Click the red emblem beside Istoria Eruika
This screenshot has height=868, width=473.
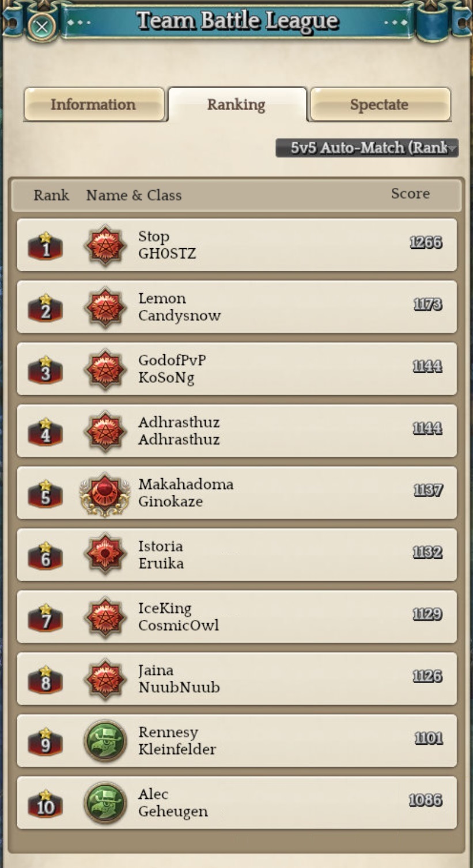pos(105,555)
